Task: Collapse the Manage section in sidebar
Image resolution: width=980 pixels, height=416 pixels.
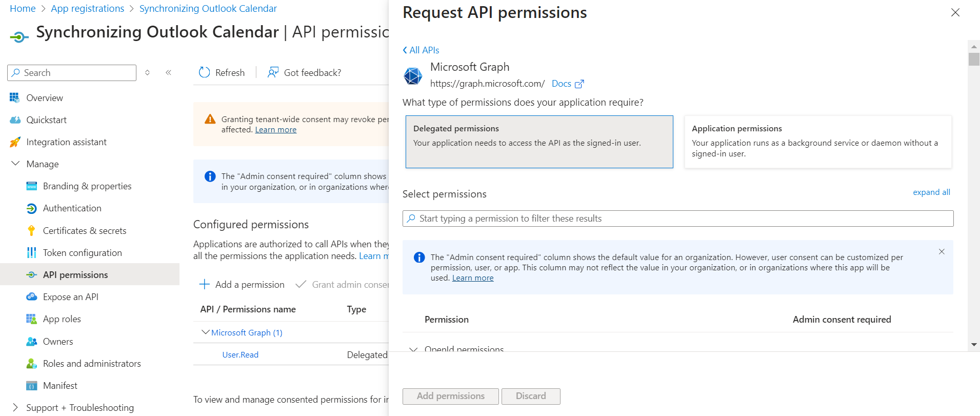Action: (15, 164)
